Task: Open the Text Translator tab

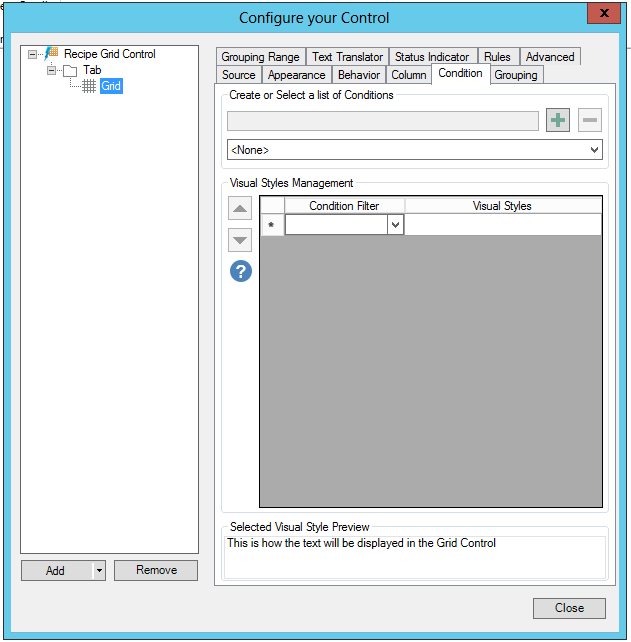Action: pos(347,57)
